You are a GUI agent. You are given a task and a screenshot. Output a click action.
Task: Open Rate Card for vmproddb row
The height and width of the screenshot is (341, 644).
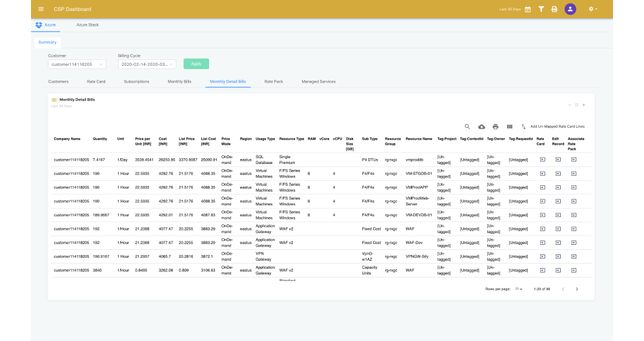(543, 160)
